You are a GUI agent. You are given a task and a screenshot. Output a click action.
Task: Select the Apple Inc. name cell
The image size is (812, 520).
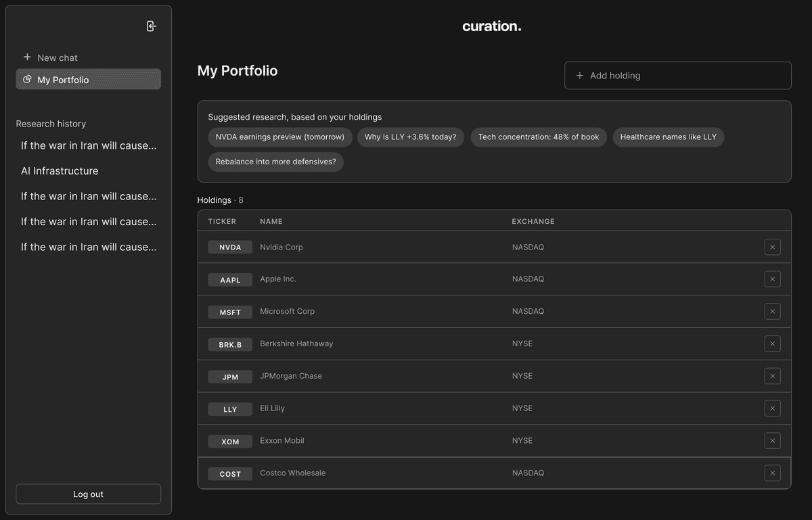(x=278, y=279)
